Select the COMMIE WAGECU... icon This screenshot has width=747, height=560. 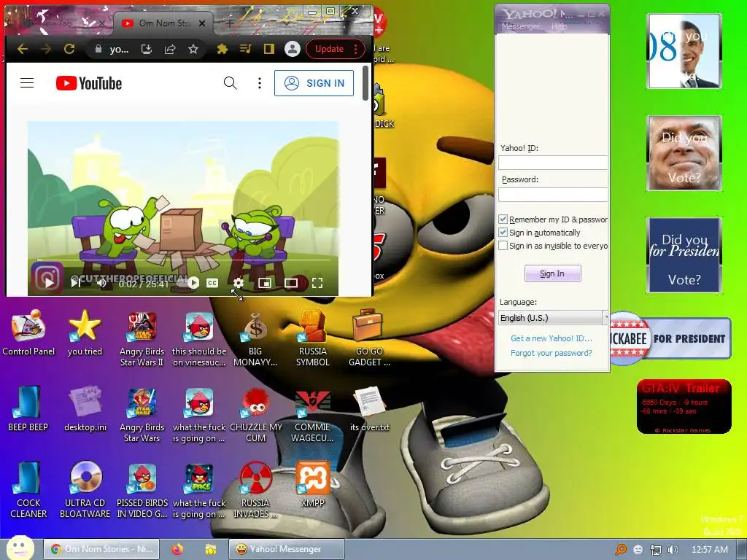coord(312,415)
